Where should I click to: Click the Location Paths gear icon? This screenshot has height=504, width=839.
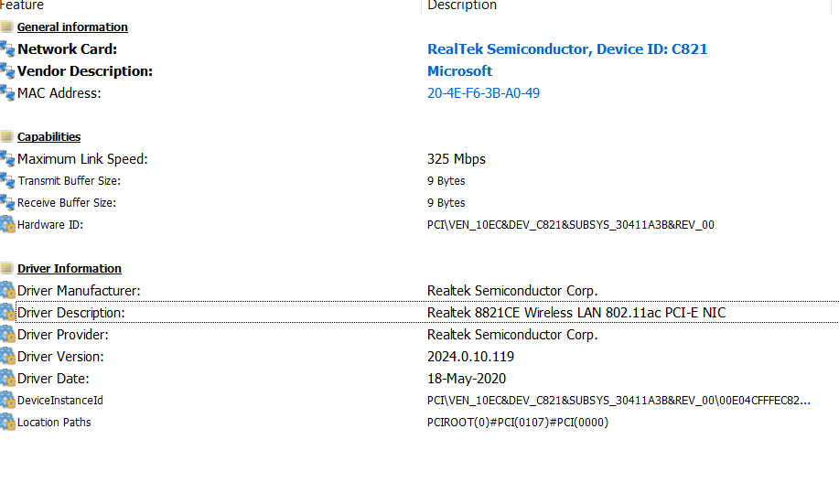(x=7, y=423)
